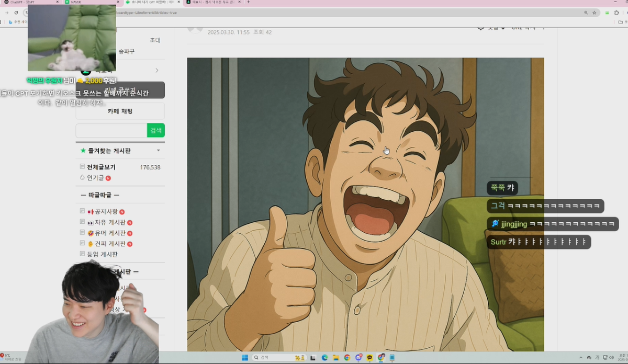
Task: Bookmark this page with the star icon
Action: [595, 13]
